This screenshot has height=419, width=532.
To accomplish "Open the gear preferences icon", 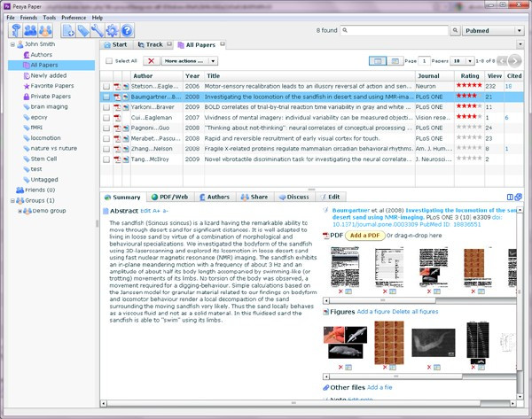I will tap(113, 30).
